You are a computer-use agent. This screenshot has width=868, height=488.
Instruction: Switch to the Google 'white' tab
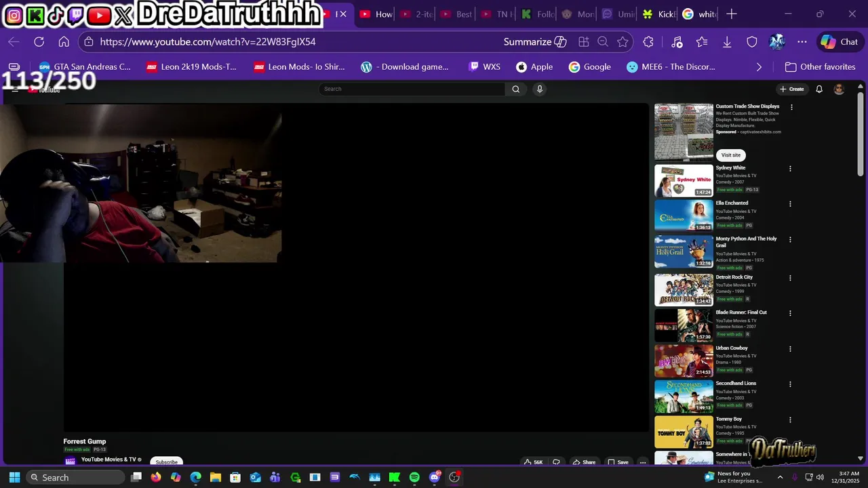coord(698,14)
